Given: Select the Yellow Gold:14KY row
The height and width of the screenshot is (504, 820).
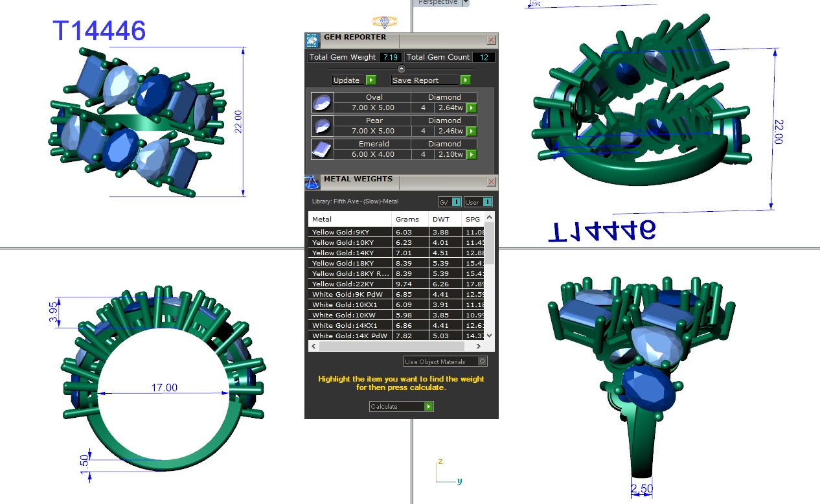Looking at the screenshot, I should click(x=350, y=253).
